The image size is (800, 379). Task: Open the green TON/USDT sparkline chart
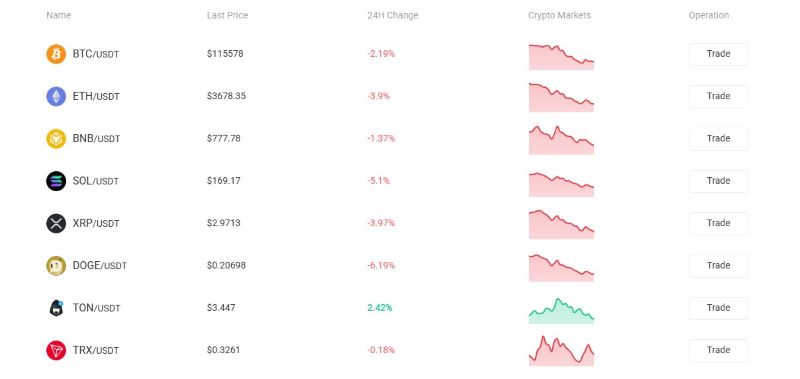[x=561, y=311]
